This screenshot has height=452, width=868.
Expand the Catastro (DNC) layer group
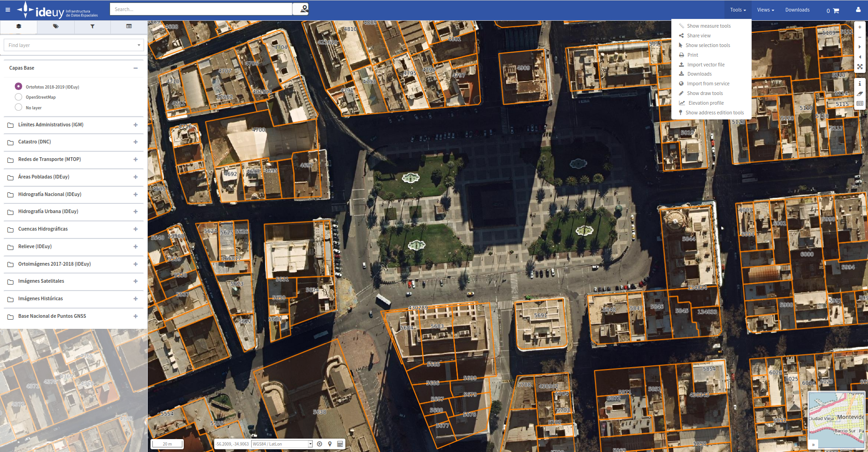[x=135, y=142]
